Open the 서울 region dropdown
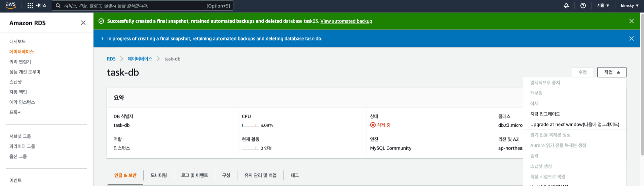This screenshot has width=644, height=186. coord(603,6)
